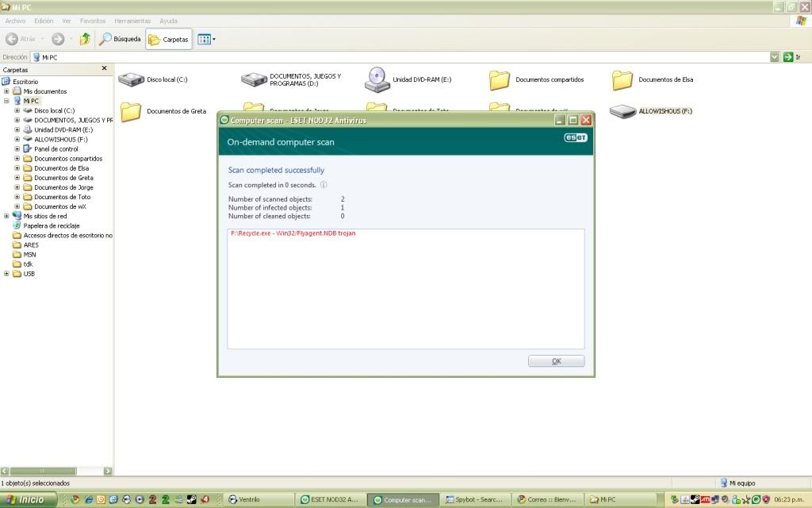Open the Ayuda menu
This screenshot has width=812, height=508.
click(168, 21)
